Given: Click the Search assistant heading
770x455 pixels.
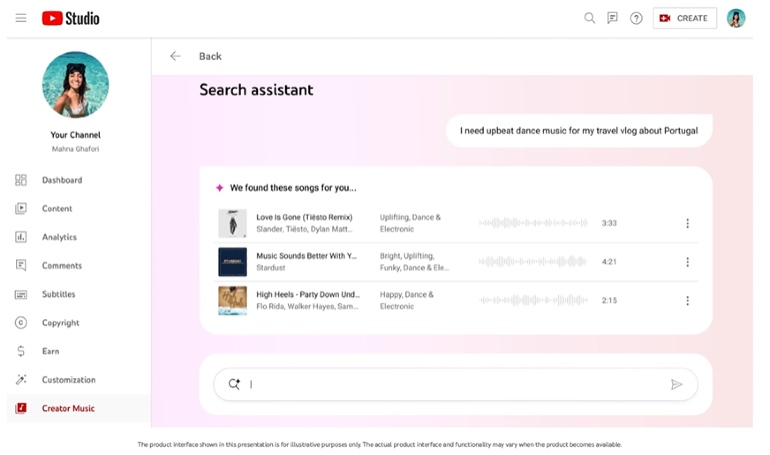Looking at the screenshot, I should point(256,90).
